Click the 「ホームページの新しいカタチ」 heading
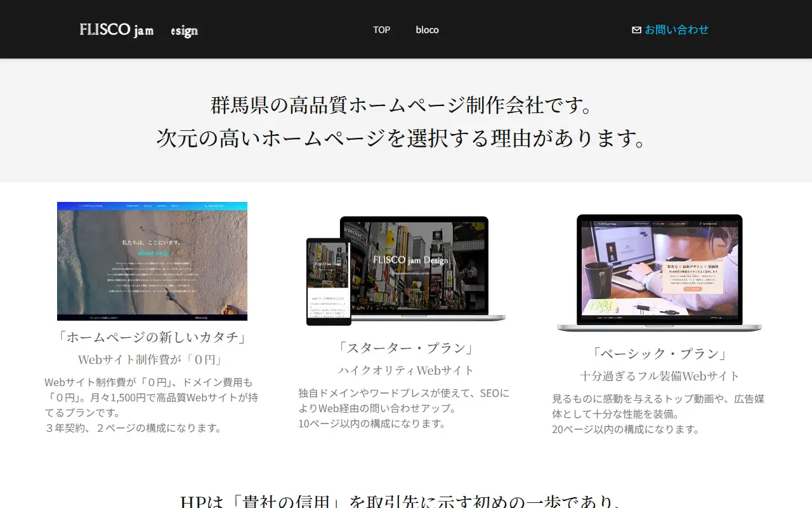Screen dimensions: 812x508 point(152,337)
